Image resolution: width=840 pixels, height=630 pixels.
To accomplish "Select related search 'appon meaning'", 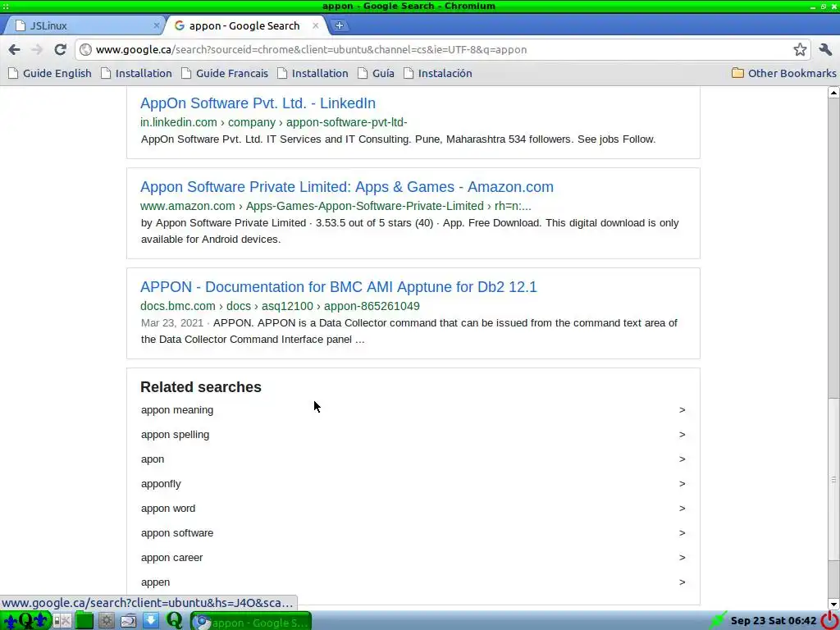I will [x=177, y=410].
